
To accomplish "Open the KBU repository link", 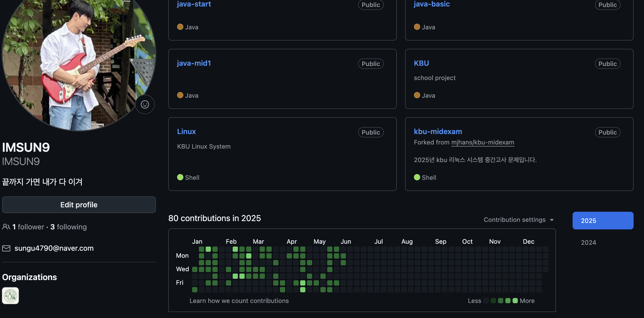I will coord(421,63).
